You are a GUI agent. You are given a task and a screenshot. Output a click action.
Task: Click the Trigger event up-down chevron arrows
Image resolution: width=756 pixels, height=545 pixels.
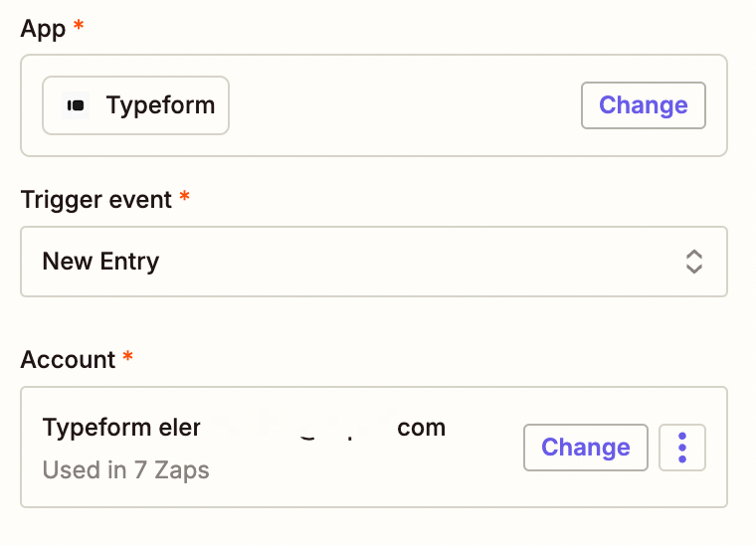(694, 262)
